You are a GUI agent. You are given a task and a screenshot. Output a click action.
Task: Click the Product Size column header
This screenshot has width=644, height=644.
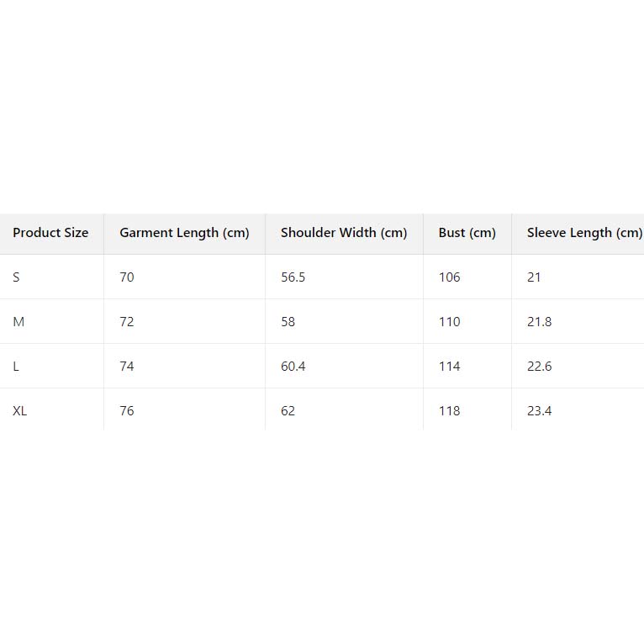50,233
